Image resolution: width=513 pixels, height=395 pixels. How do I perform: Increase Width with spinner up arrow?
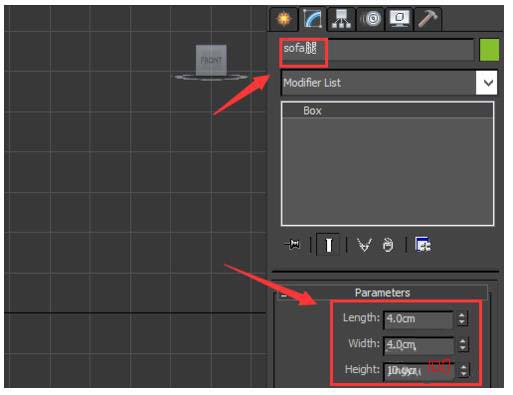pyautogui.click(x=462, y=341)
